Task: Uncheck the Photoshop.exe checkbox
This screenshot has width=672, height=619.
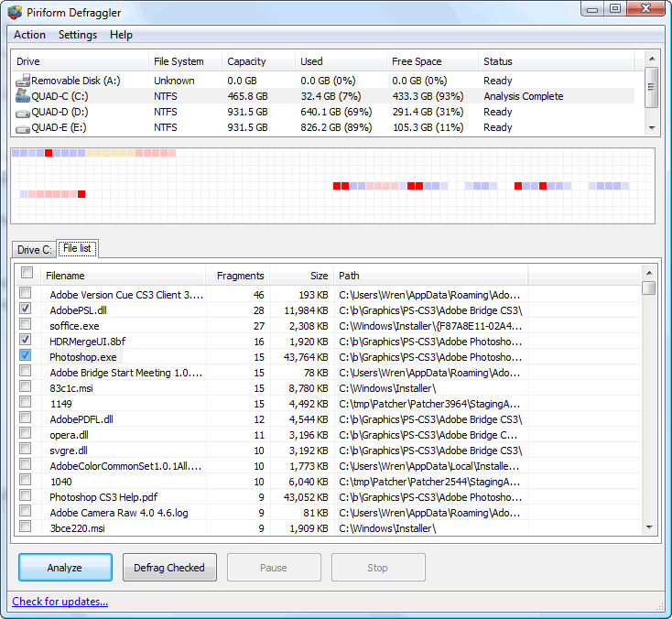Action: (26, 355)
